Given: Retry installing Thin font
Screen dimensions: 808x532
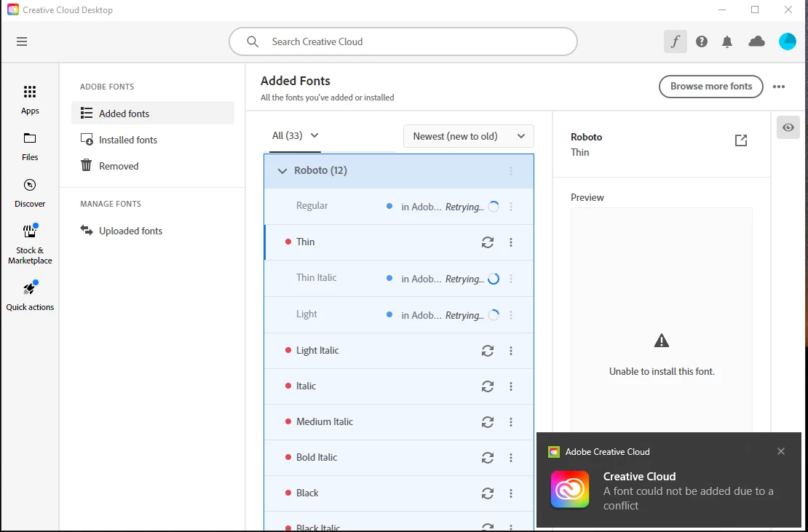Looking at the screenshot, I should (x=488, y=242).
